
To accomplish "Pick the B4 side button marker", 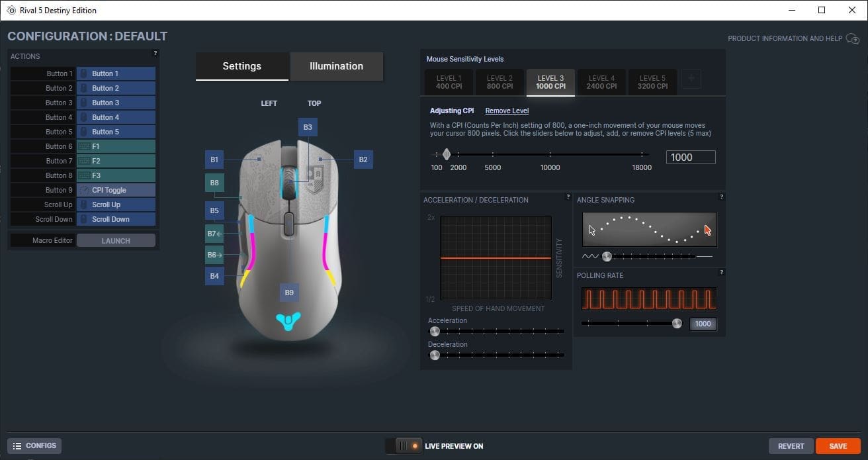I will tap(214, 276).
